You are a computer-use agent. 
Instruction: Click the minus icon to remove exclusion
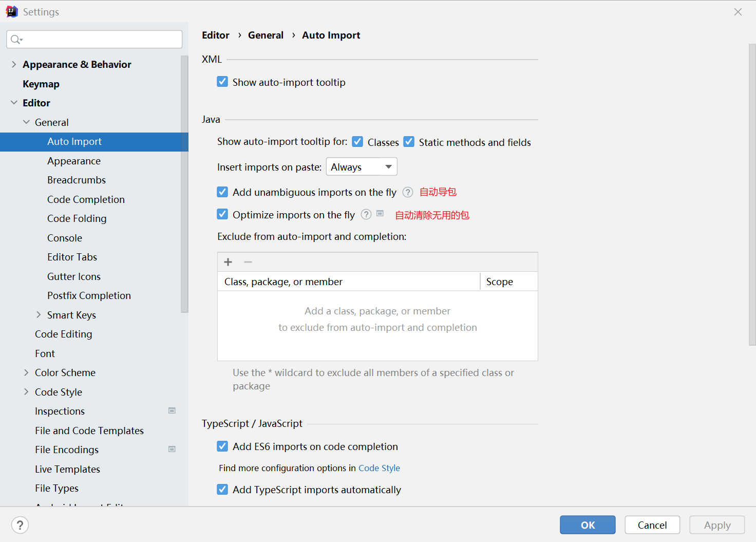click(x=248, y=262)
